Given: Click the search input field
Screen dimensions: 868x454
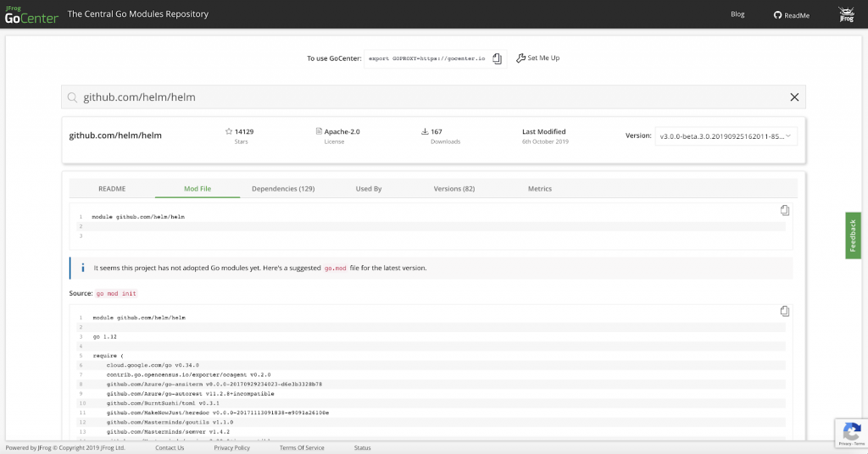Looking at the screenshot, I should tap(424, 97).
